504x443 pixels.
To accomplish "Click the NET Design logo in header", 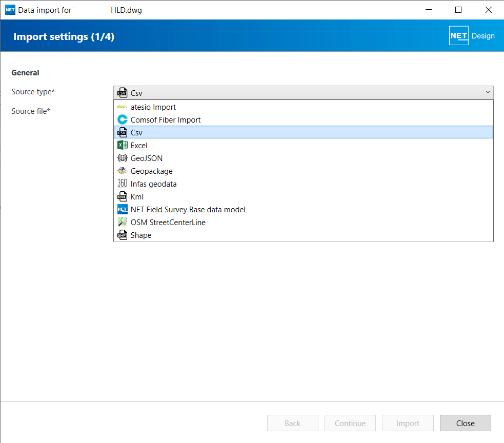I will tap(471, 36).
